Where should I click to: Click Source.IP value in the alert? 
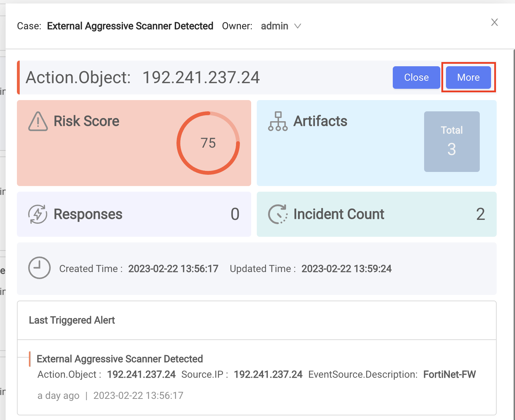268,375
